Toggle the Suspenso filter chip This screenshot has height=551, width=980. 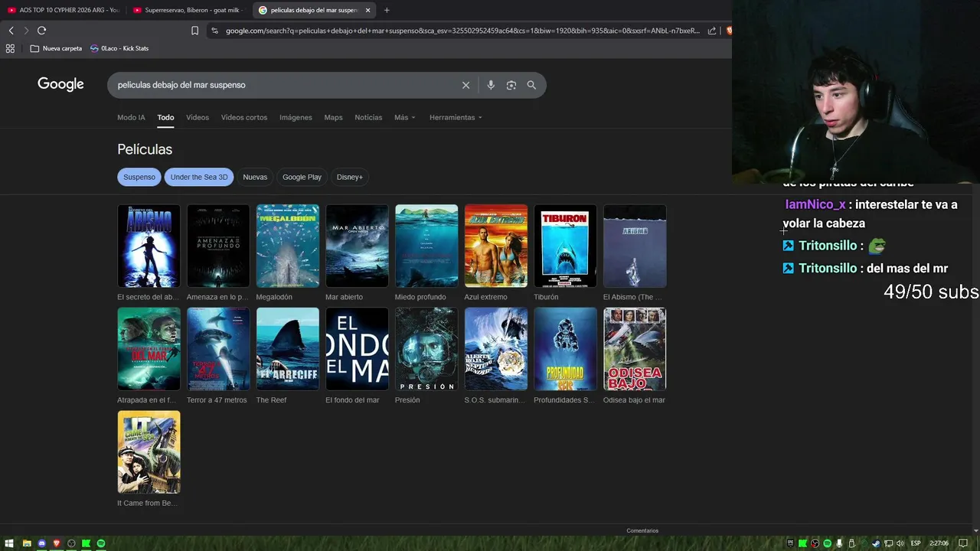139,177
